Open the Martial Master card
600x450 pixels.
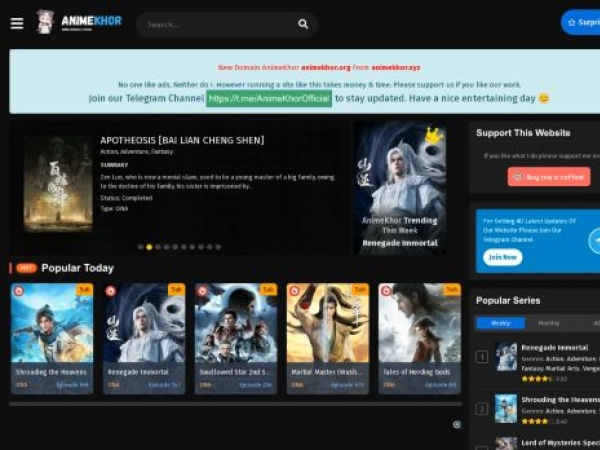[328, 339]
